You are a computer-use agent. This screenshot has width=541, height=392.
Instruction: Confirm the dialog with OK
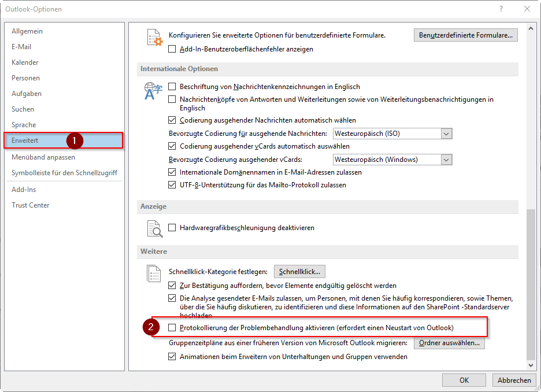(464, 380)
